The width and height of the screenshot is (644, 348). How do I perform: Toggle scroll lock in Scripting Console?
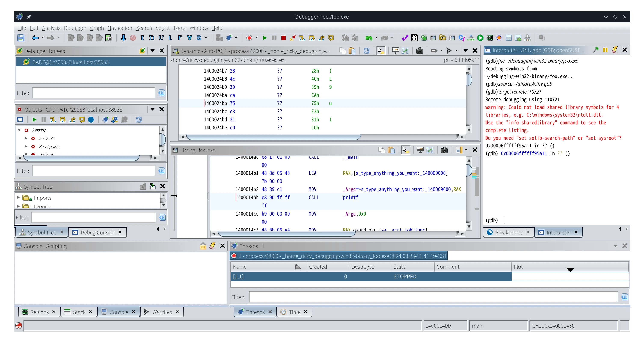(x=203, y=246)
